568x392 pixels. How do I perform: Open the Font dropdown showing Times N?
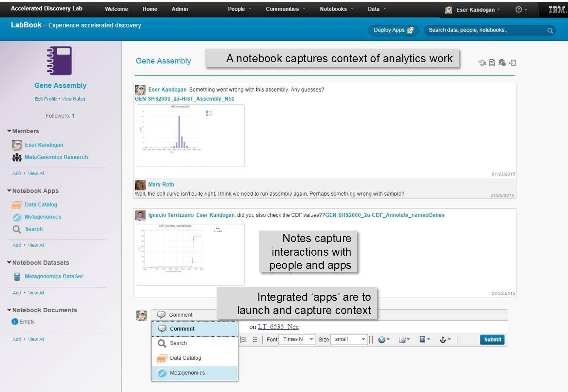(297, 340)
